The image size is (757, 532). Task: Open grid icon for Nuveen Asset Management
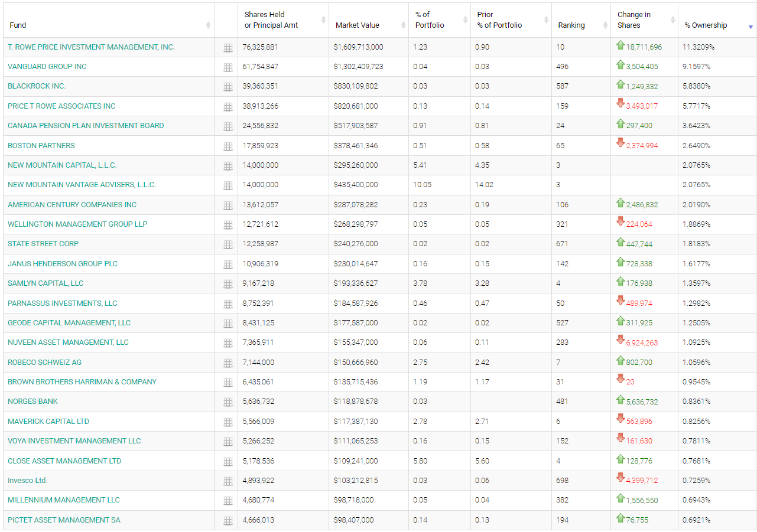[228, 343]
